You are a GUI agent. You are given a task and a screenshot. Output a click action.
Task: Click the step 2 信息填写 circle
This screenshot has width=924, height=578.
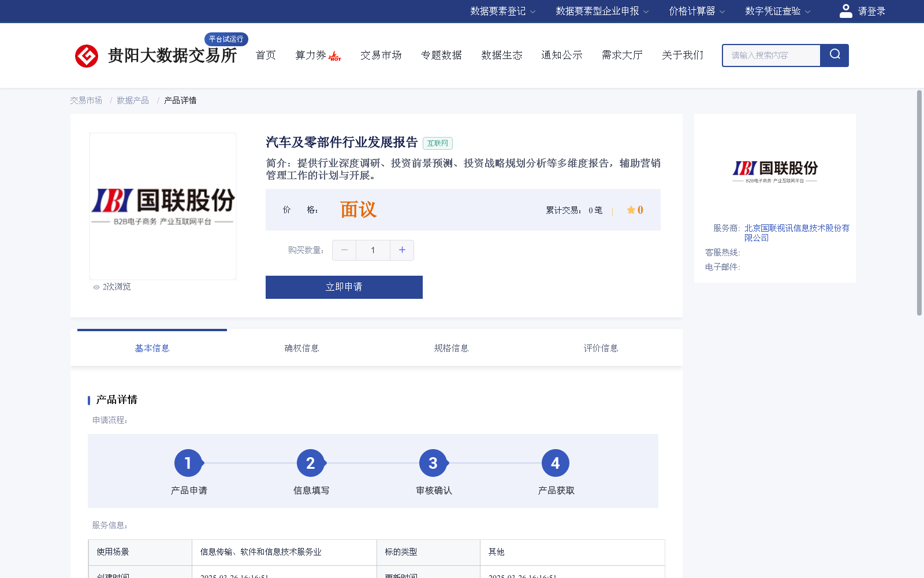[x=311, y=463]
